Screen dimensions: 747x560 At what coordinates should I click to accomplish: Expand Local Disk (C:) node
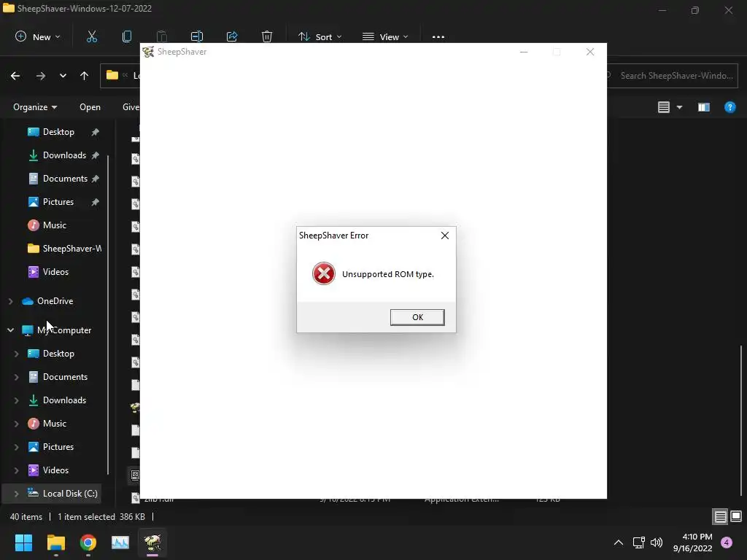coord(16,494)
